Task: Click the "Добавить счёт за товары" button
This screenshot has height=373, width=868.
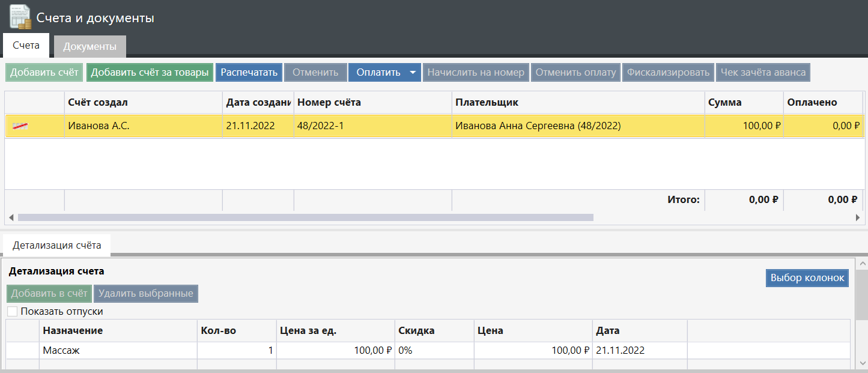Action: pyautogui.click(x=150, y=73)
